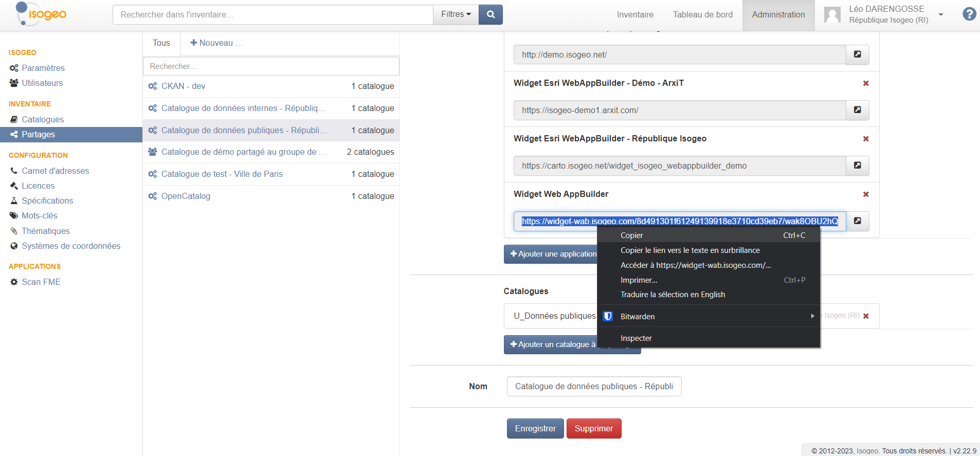
Task: Click the Partages share icon
Action: [14, 134]
